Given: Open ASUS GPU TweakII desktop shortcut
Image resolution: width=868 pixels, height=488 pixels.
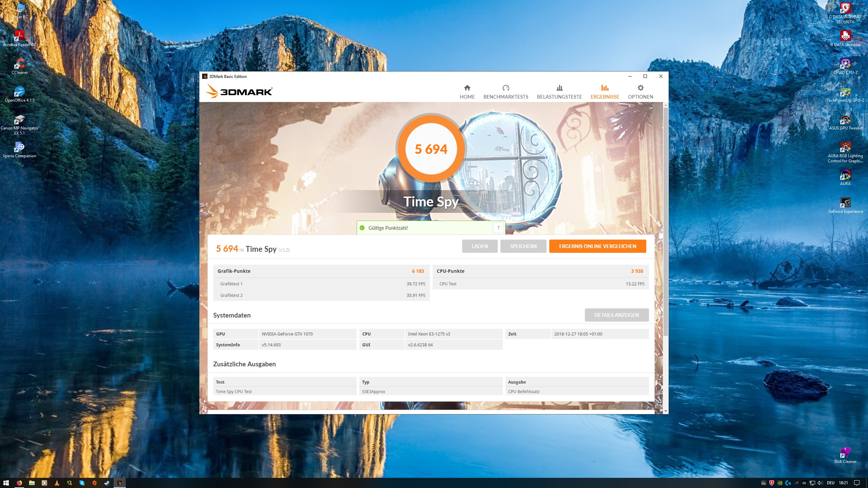Looking at the screenshot, I should click(845, 122).
